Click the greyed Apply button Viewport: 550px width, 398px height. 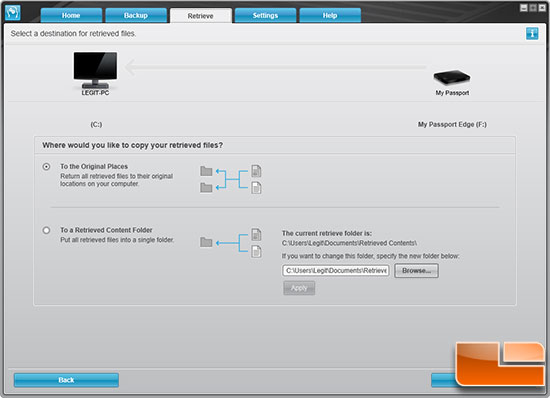tap(299, 288)
